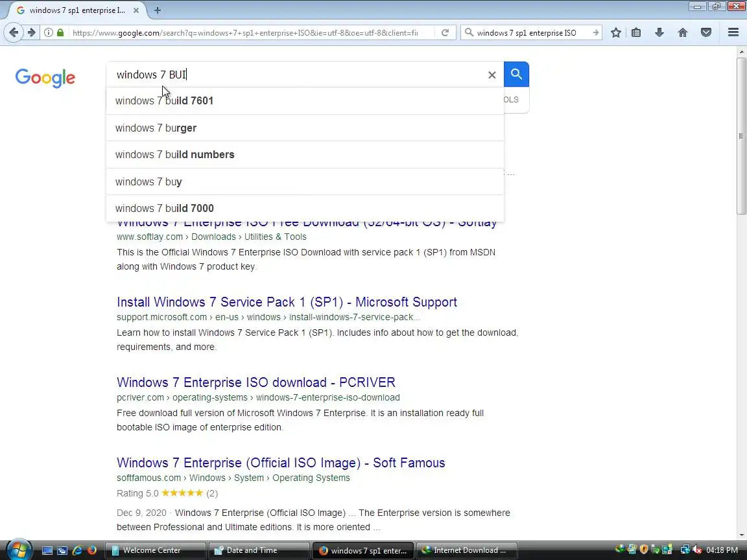Open Windows 7 Enterprise ISO download PCRIVER link
Image resolution: width=747 pixels, height=560 pixels.
pos(256,382)
